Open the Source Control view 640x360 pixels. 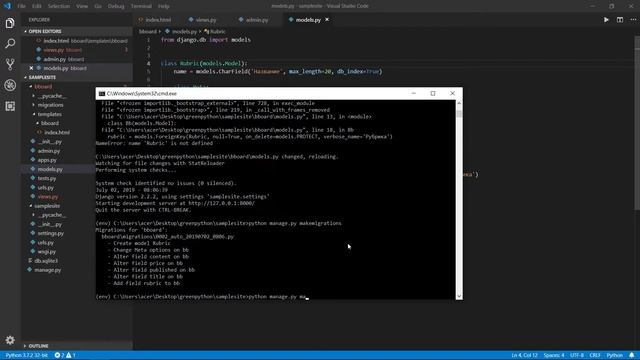click(x=10, y=64)
